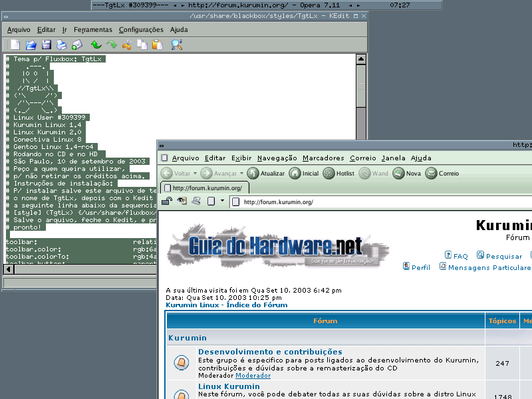
Task: Click the Paste clipboard icon in KEdit
Action: pyautogui.click(x=158, y=45)
